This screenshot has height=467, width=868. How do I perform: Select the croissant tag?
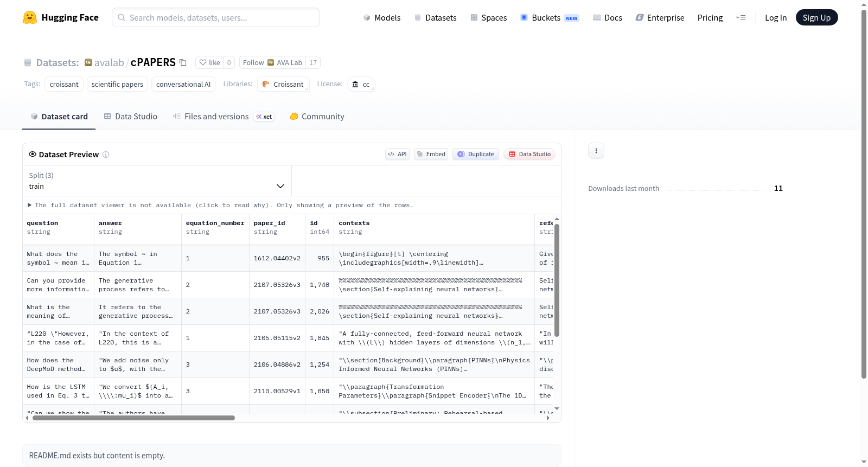(x=64, y=84)
